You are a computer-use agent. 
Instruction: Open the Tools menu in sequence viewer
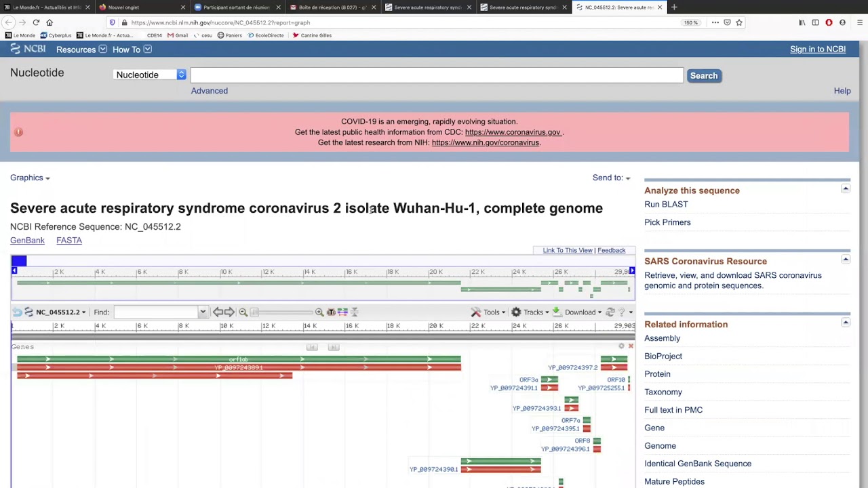(490, 312)
